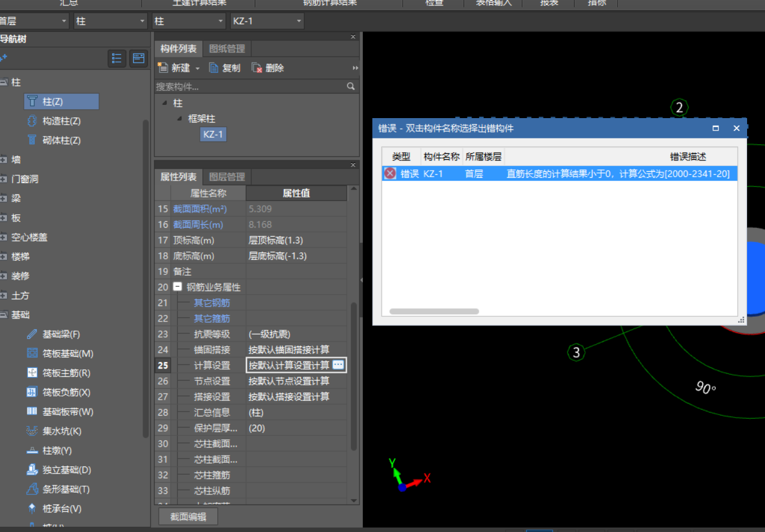
Task: Expand the 墙 category in navigation tree
Action: click(4, 160)
